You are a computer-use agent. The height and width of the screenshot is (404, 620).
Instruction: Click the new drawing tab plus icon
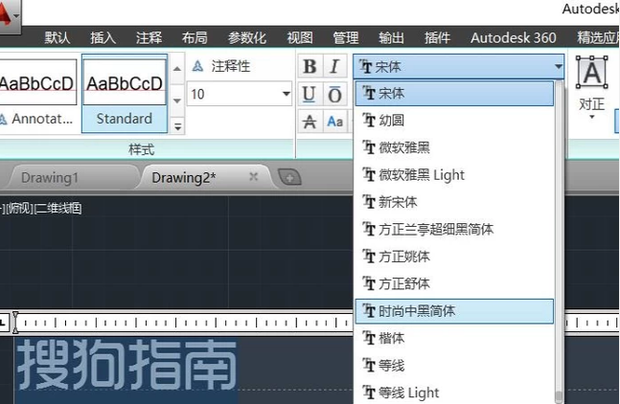click(289, 177)
